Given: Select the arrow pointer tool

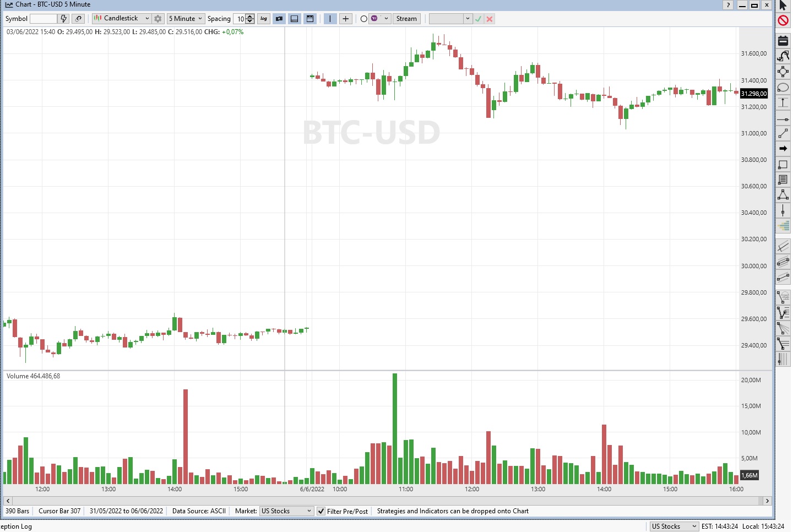Looking at the screenshot, I should [783, 6].
